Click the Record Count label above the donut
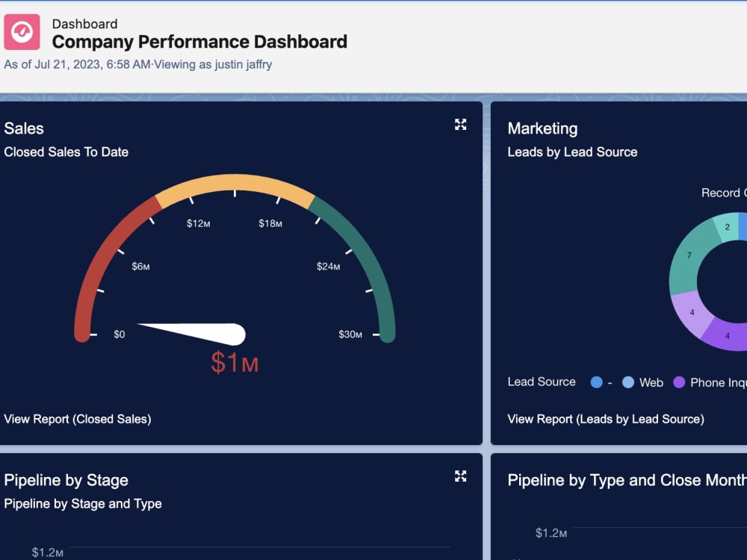Screen dimensions: 747x560 [722, 193]
